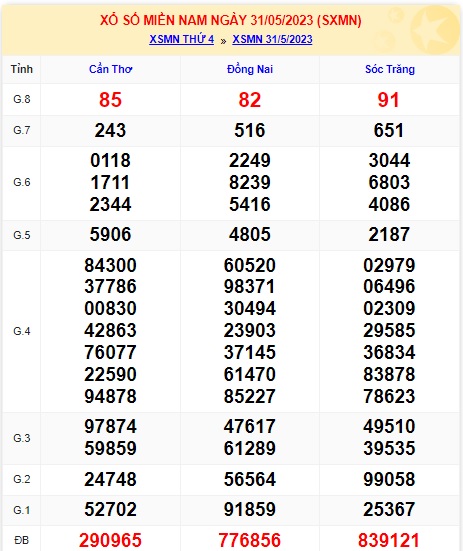Click the G.1 number 52702
The image size is (463, 551).
pos(110,510)
